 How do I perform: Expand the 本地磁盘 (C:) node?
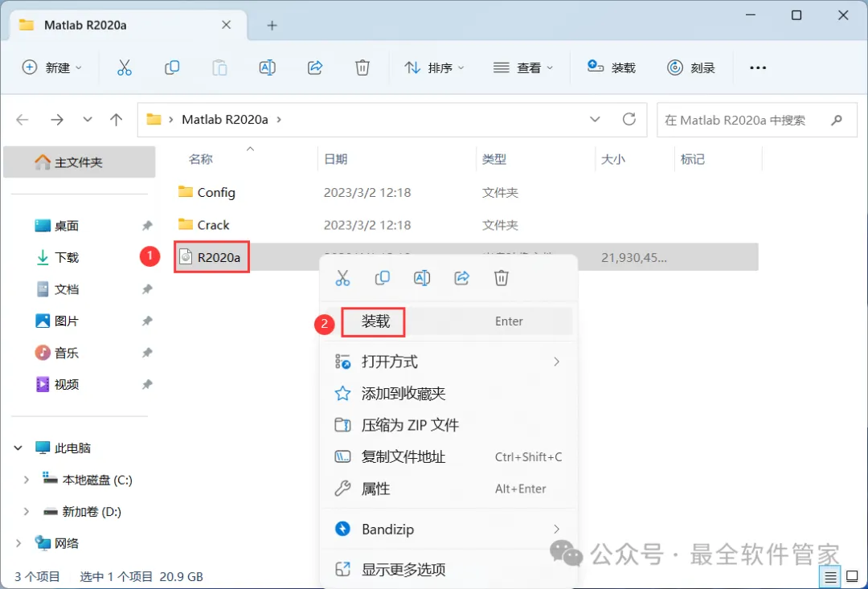pyautogui.click(x=26, y=480)
